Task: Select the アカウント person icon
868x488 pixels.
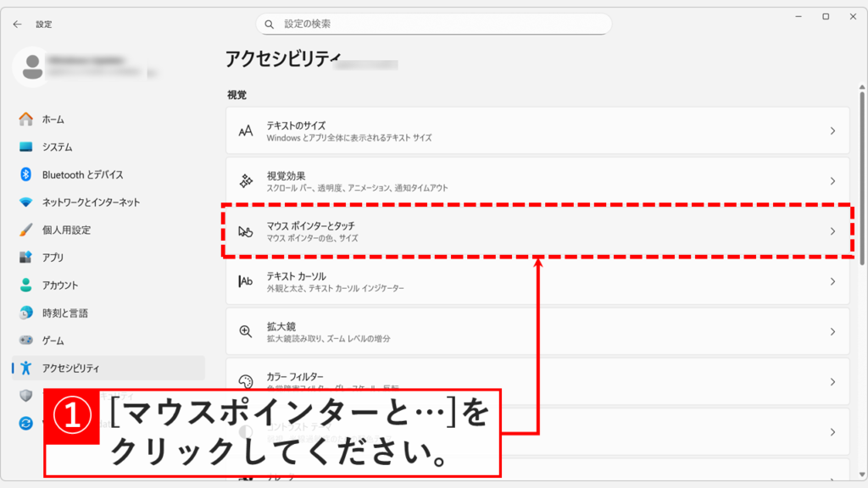Action: pos(25,286)
